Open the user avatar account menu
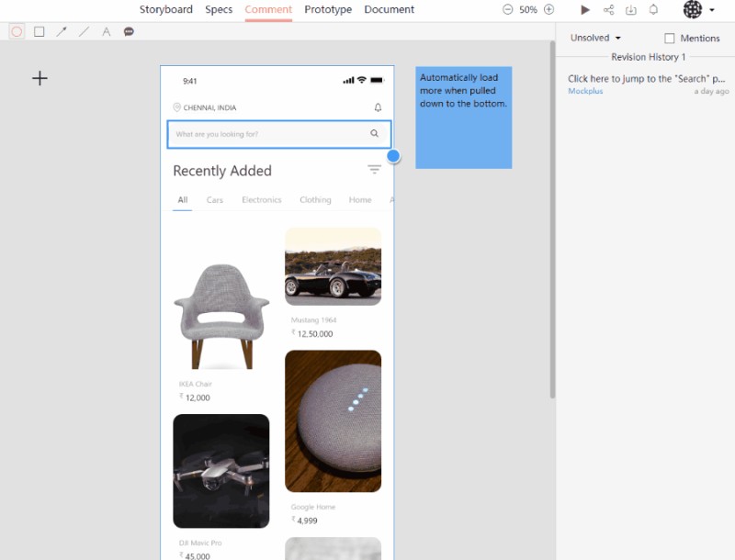 click(x=698, y=10)
